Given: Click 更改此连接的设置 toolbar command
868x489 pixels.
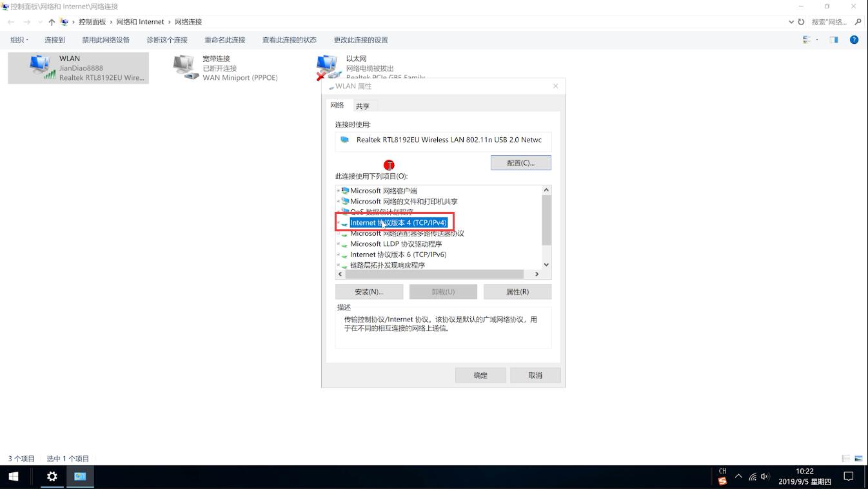Looking at the screenshot, I should [361, 40].
